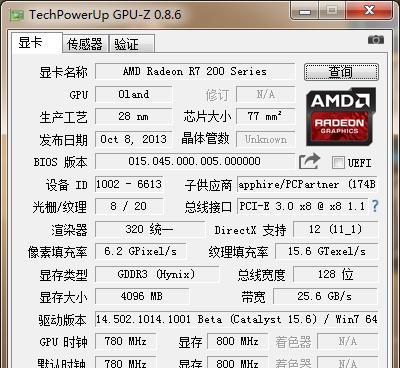Click the driver version Catalyst 15.6 field
400x368 pixels.
pyautogui.click(x=237, y=319)
